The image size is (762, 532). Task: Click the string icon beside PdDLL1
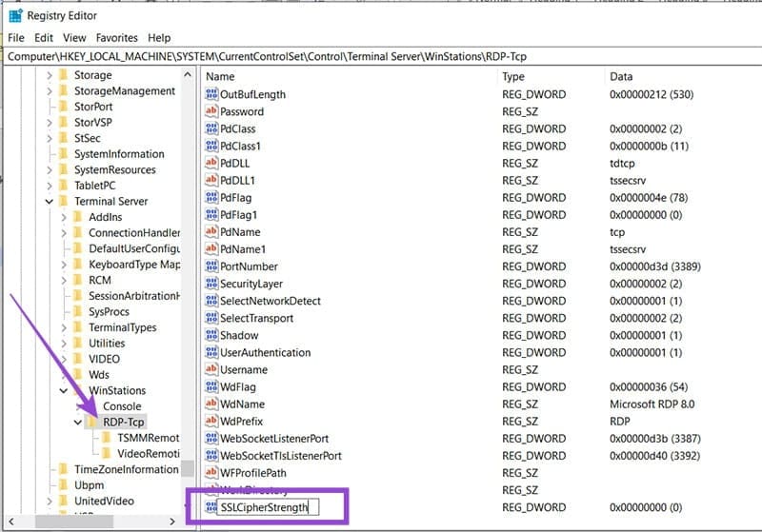pyautogui.click(x=211, y=180)
